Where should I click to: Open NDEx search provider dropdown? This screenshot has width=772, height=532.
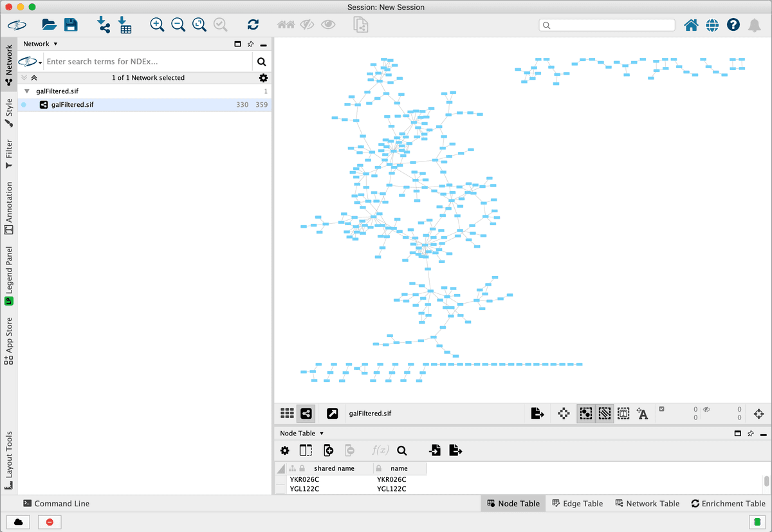31,62
